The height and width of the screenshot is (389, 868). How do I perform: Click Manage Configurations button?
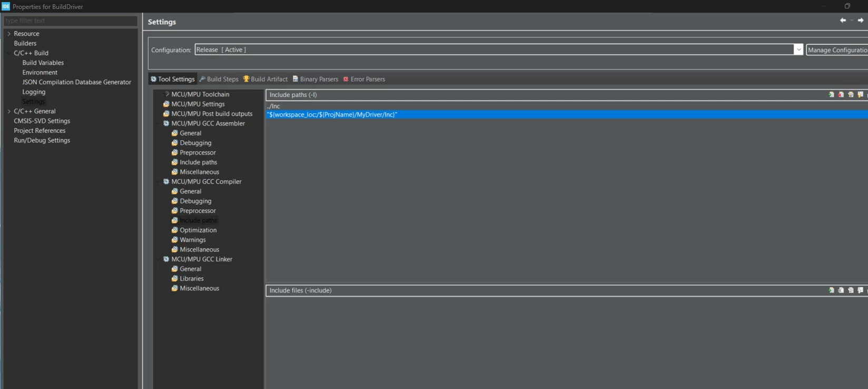pos(837,50)
